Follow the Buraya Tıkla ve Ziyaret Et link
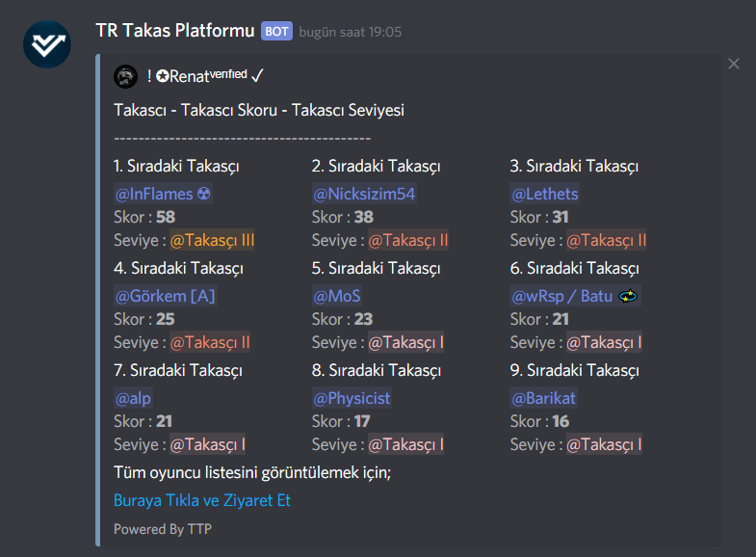 (202, 500)
